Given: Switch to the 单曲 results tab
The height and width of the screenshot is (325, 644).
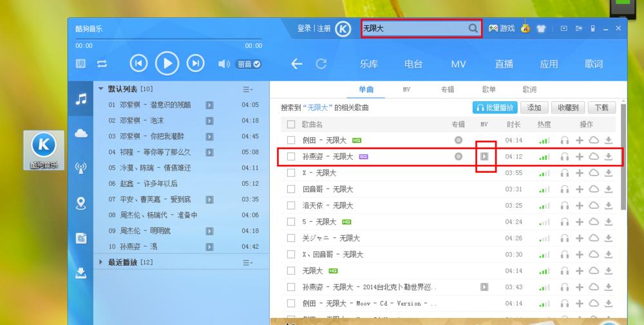Looking at the screenshot, I should [x=366, y=89].
